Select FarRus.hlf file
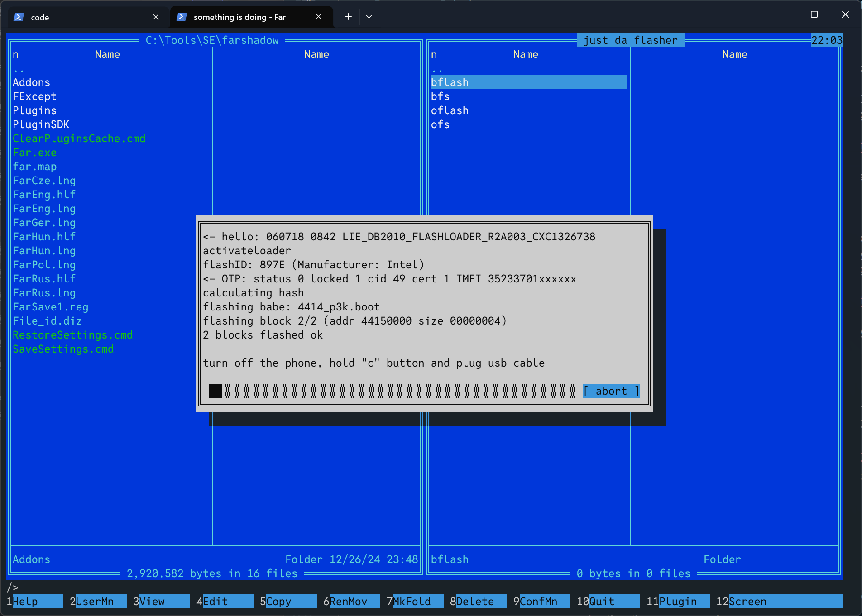Image resolution: width=862 pixels, height=616 pixels. click(44, 279)
